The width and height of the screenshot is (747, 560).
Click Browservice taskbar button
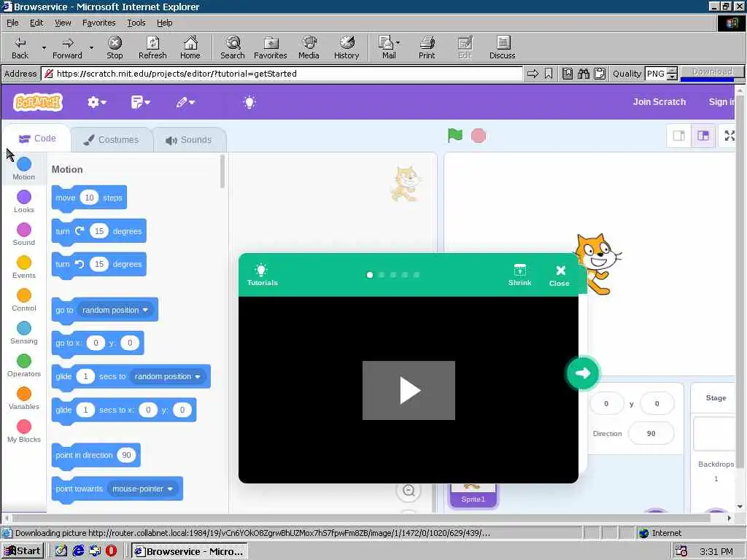click(x=189, y=551)
